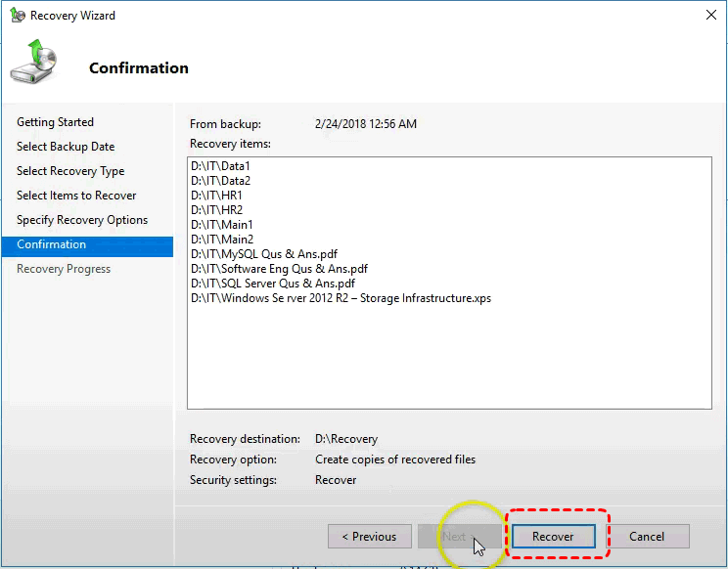Cancel the recovery wizard
The width and height of the screenshot is (728, 569).
(x=647, y=537)
